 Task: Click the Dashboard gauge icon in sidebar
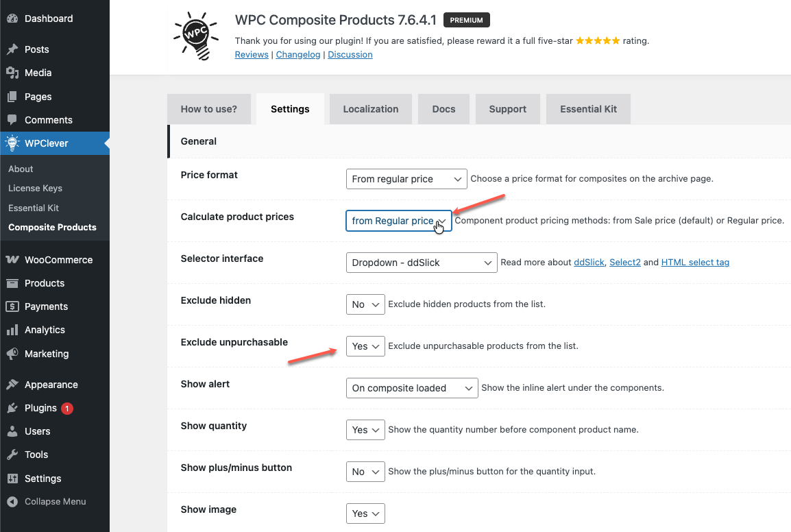[12, 19]
